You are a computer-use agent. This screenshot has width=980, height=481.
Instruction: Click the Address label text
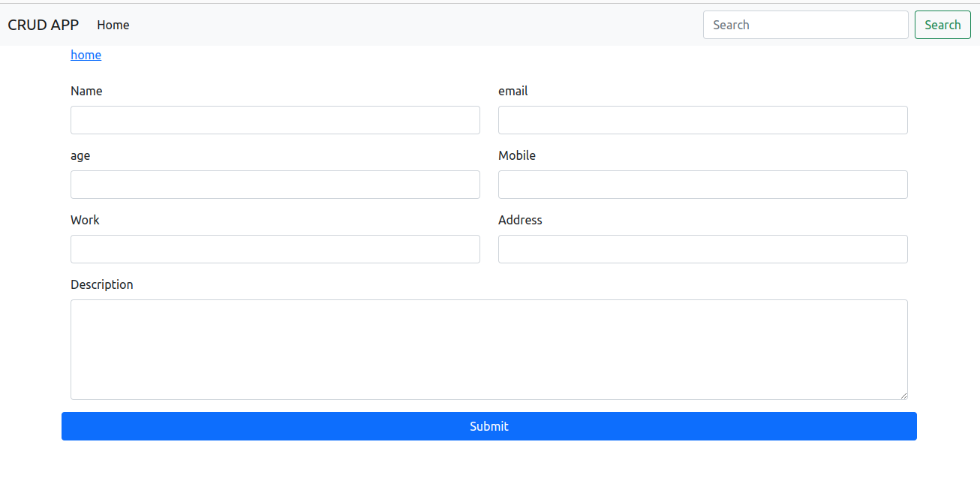pyautogui.click(x=521, y=220)
